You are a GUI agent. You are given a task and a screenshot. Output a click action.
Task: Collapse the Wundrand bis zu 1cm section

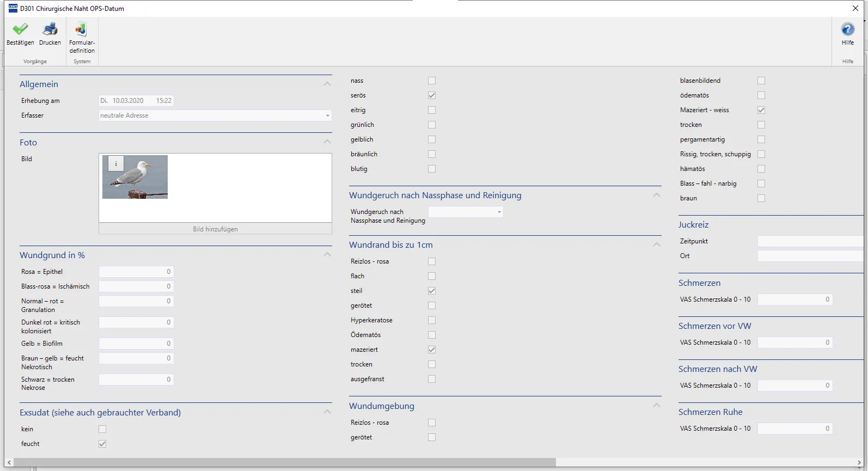click(657, 244)
